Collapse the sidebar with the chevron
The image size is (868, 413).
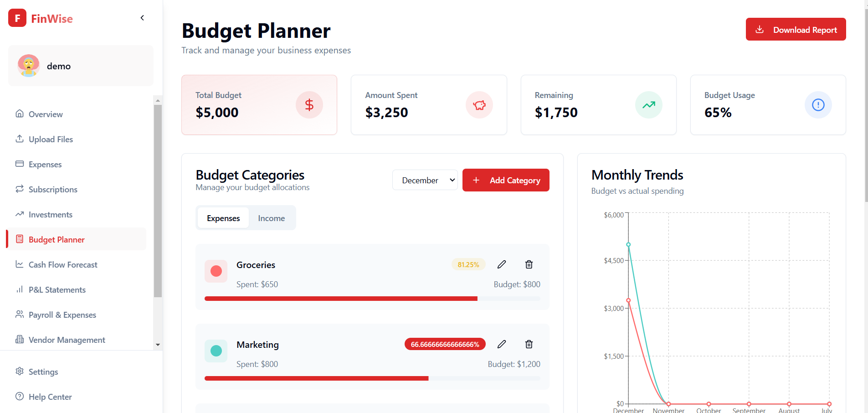(x=142, y=18)
